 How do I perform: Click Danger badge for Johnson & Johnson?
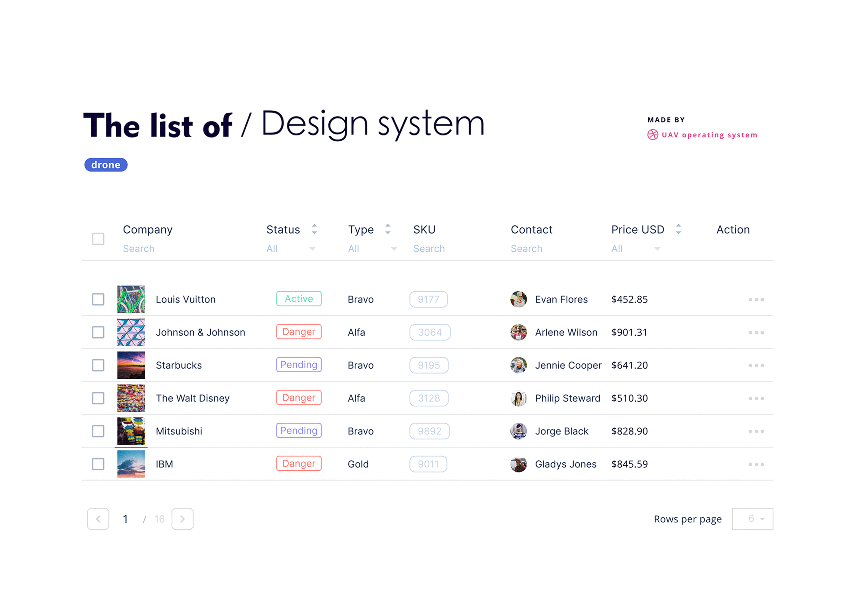pyautogui.click(x=299, y=332)
